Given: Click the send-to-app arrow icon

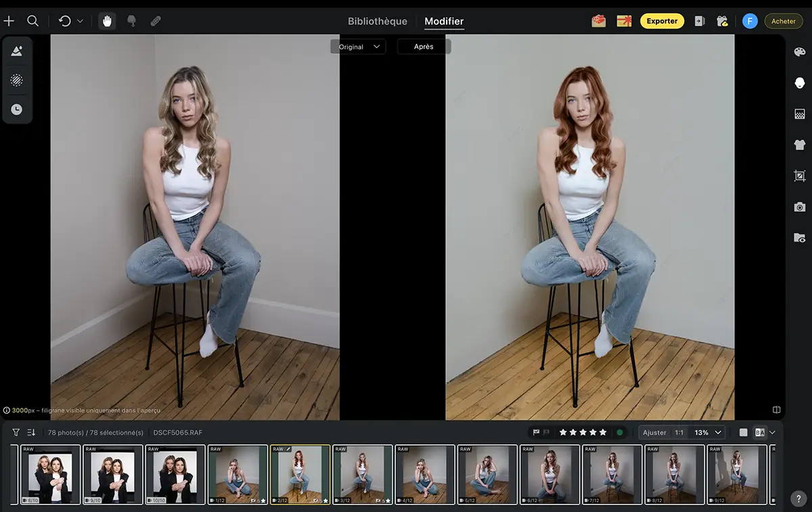Looking at the screenshot, I should [x=700, y=21].
